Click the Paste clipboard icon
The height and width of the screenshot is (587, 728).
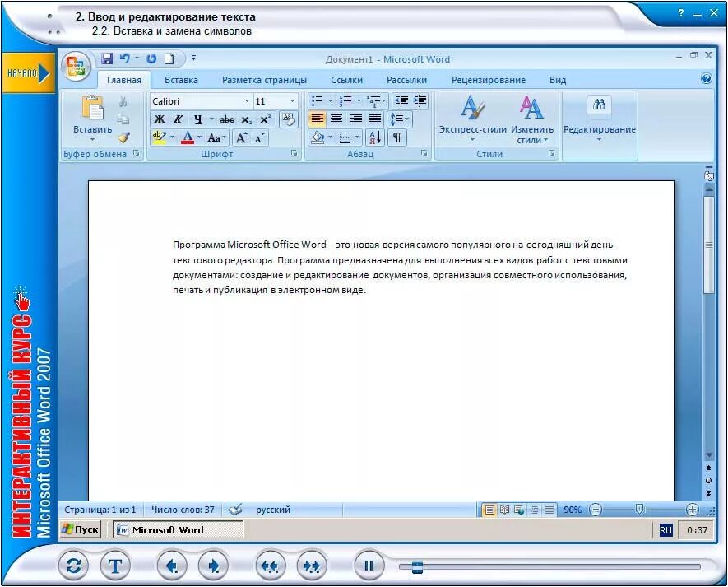(x=93, y=108)
